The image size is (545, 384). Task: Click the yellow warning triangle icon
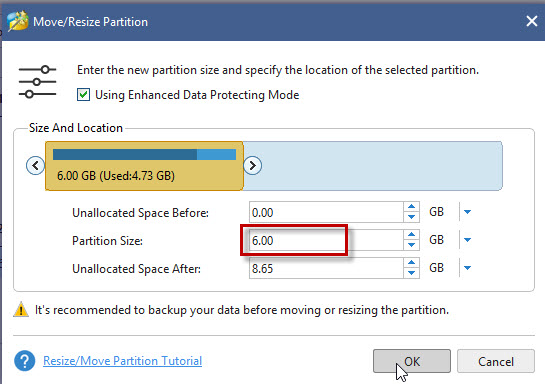coord(21,309)
